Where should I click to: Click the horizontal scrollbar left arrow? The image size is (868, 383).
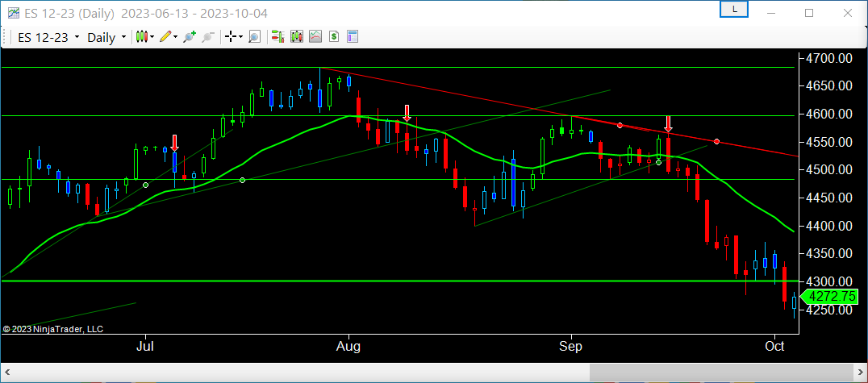pyautogui.click(x=8, y=373)
